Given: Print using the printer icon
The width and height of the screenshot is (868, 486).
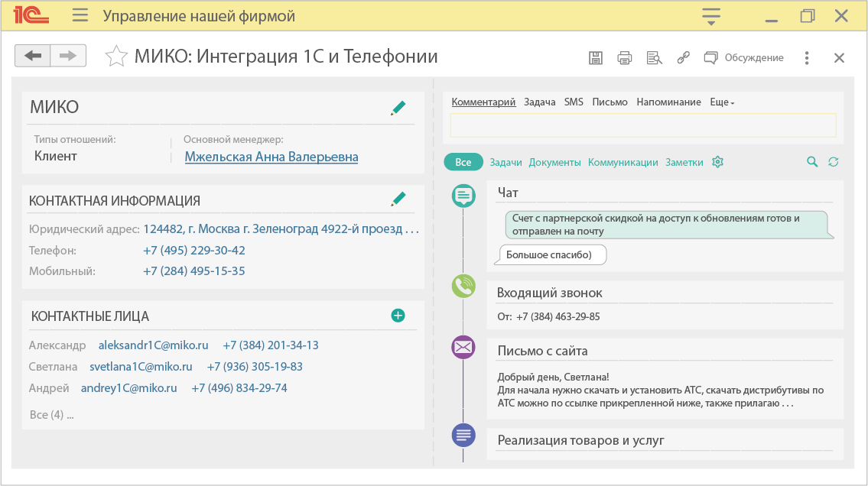Looking at the screenshot, I should pyautogui.click(x=625, y=57).
